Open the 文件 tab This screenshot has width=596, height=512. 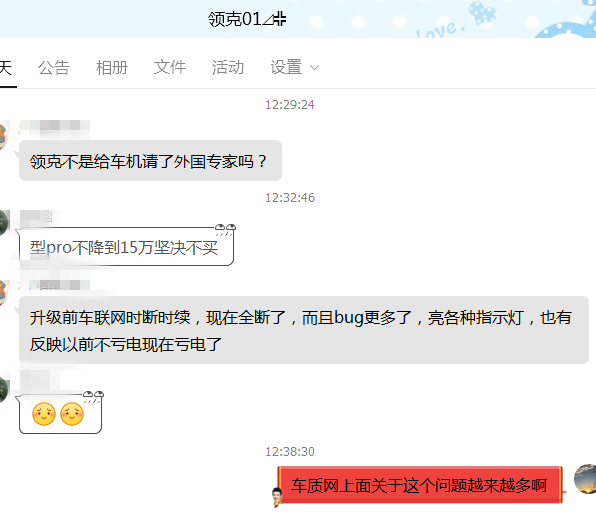(x=170, y=67)
